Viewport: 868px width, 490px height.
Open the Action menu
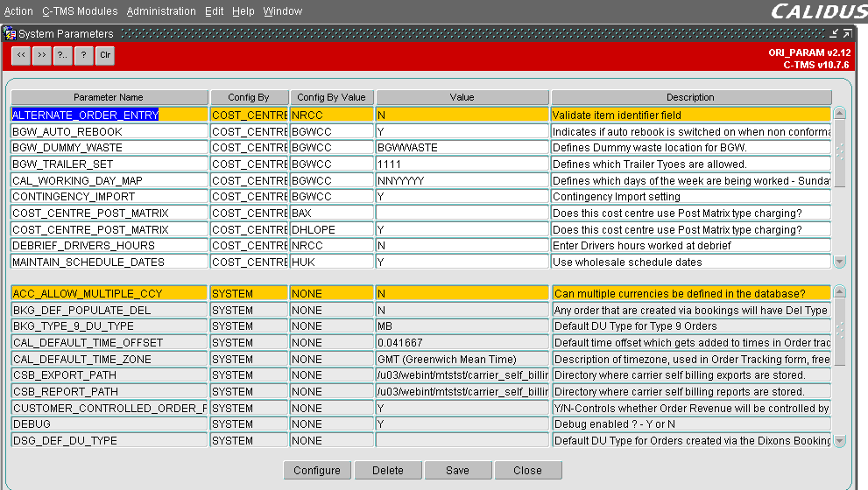tap(18, 11)
